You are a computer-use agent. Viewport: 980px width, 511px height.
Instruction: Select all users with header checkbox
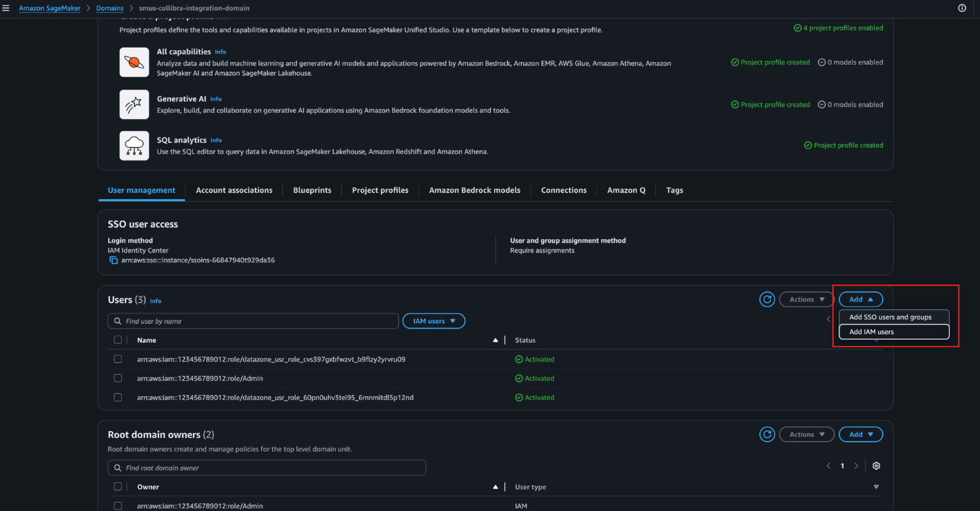[118, 340]
